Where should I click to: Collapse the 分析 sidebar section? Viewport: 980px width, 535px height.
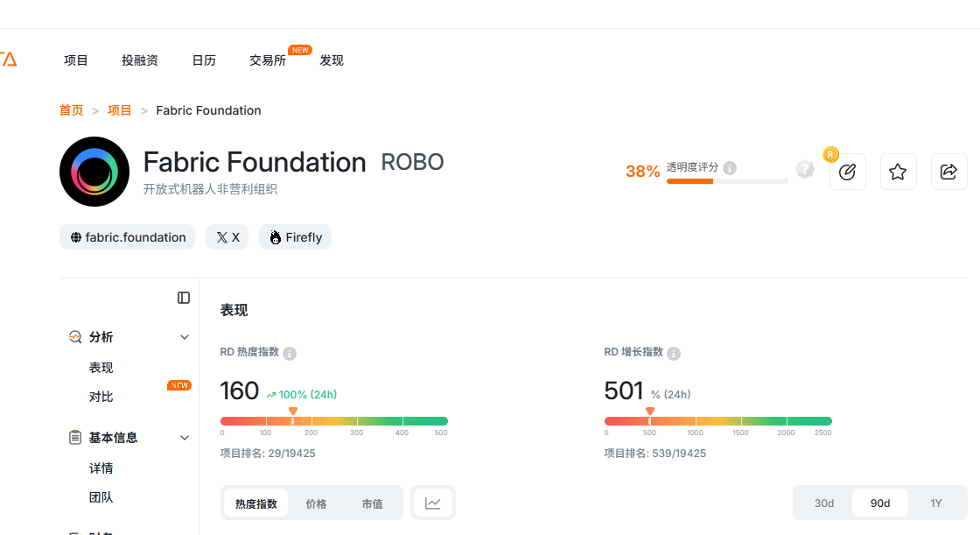pyautogui.click(x=185, y=337)
